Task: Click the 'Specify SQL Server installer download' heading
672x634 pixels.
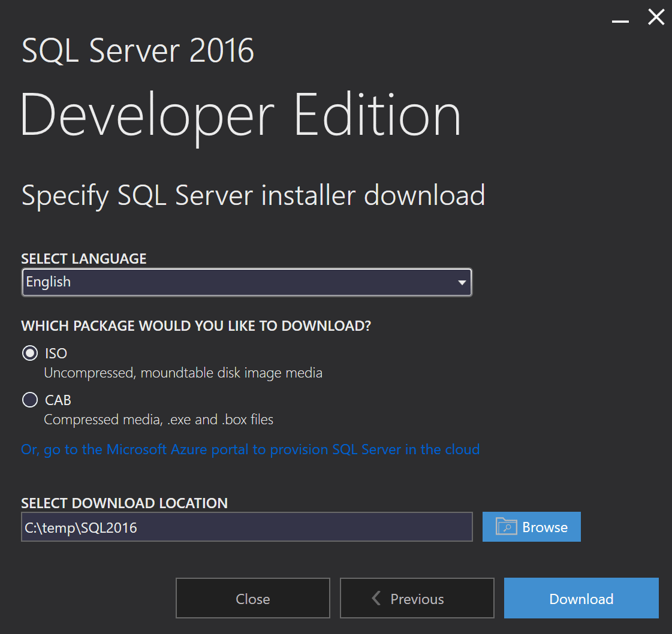Action: (254, 196)
